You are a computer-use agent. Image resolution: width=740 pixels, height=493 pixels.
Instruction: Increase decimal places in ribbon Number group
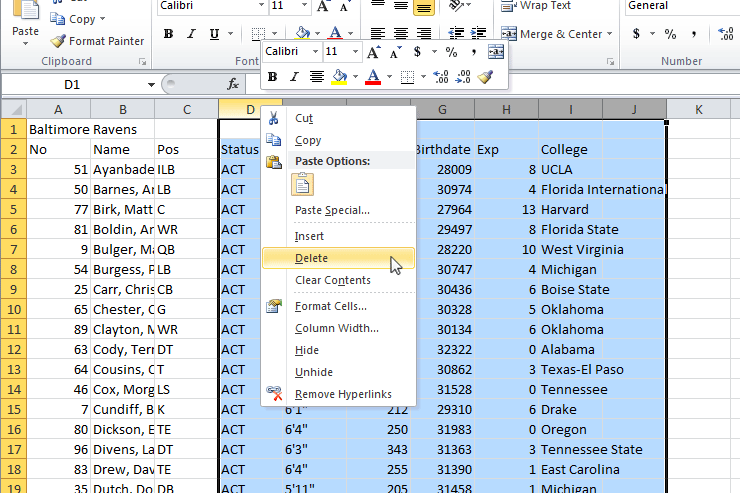(726, 33)
